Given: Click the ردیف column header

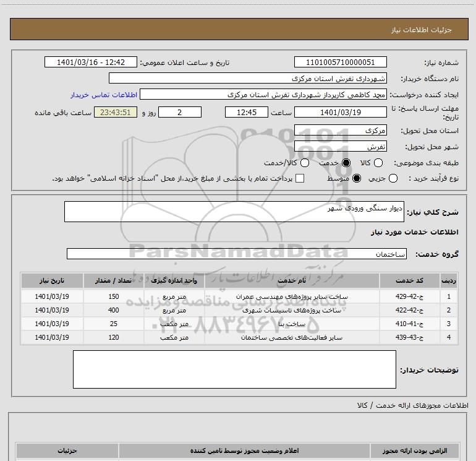Looking at the screenshot, I should pyautogui.click(x=449, y=280).
